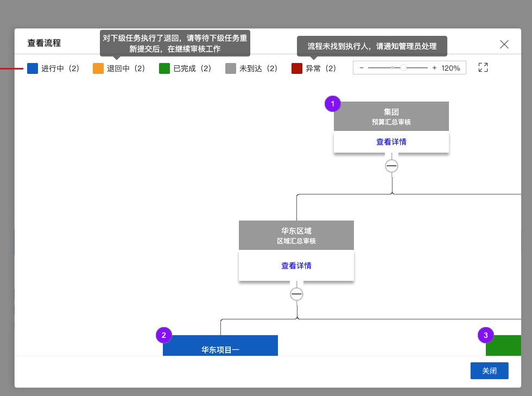532x396 pixels.
Task: Click the orange 退回中 legend swatch
Action: 98,68
